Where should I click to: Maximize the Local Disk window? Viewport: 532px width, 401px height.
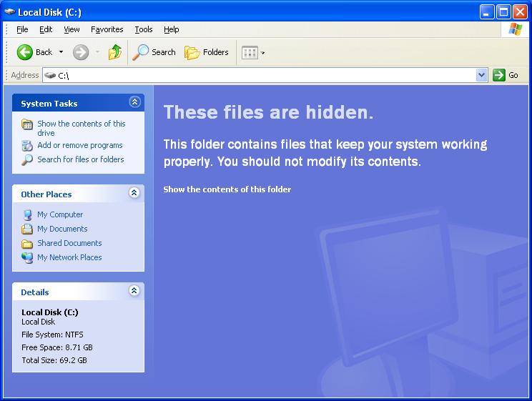[x=504, y=12]
